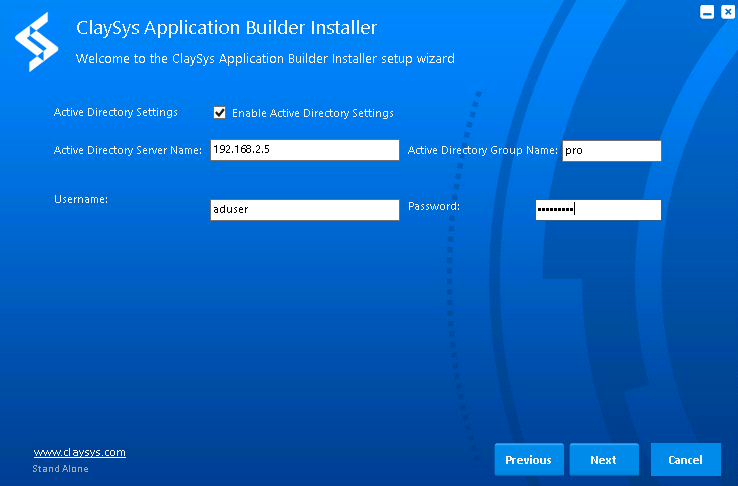Go back with the Previous button
The width and height of the screenshot is (738, 486).
(x=529, y=460)
